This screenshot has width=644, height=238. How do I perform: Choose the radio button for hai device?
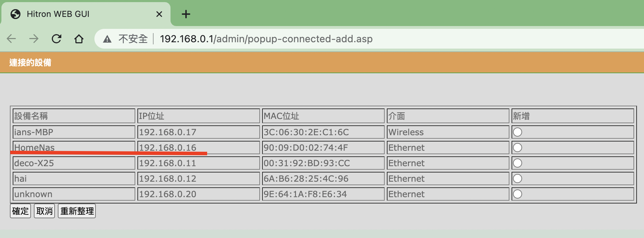(518, 178)
